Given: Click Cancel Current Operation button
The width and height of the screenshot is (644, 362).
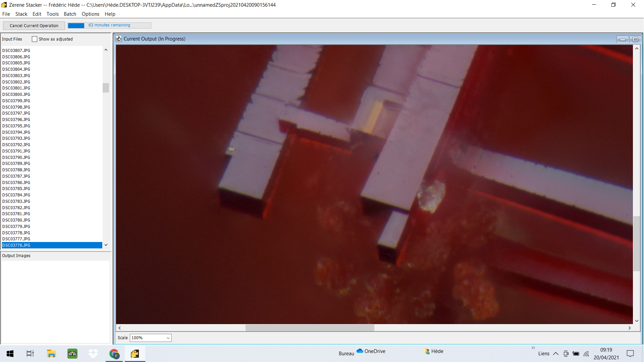Looking at the screenshot, I should 34,26.
